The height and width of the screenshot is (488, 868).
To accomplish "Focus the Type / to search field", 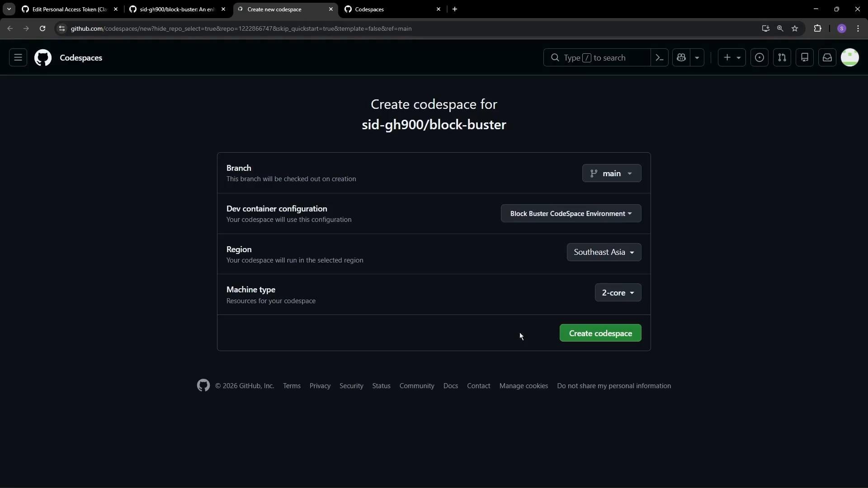I will (x=597, y=57).
